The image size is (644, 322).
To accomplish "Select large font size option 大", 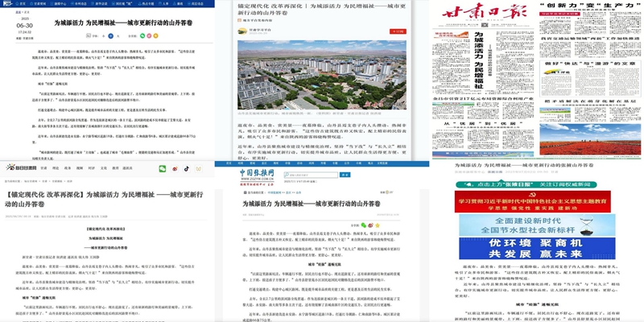I will (118, 36).
